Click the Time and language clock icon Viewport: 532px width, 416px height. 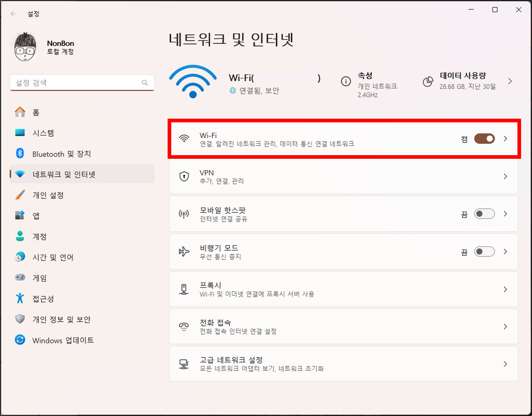[20, 257]
